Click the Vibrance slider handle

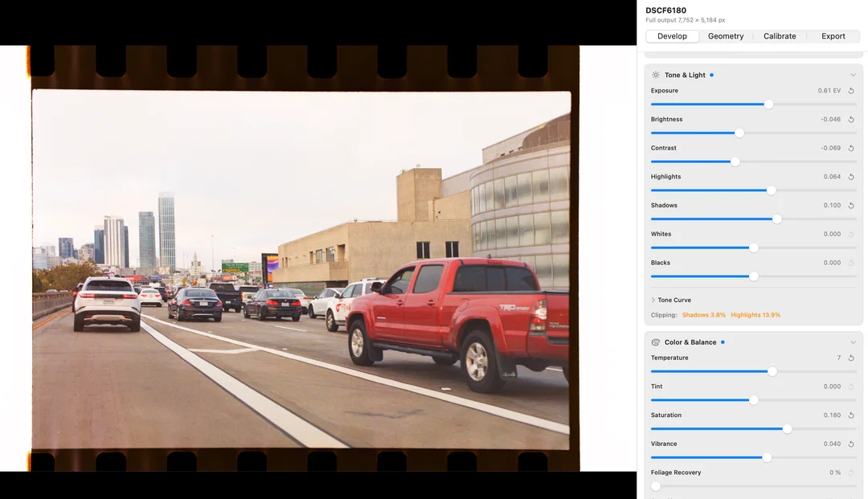click(767, 457)
